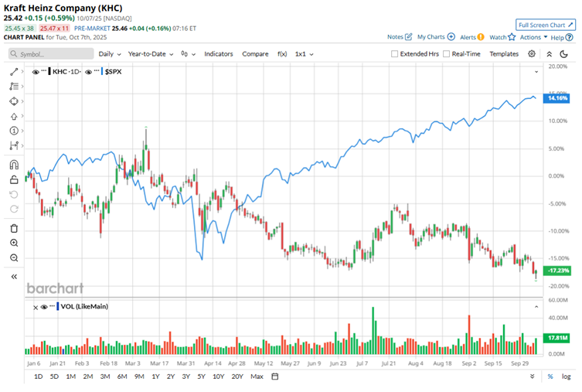The width and height of the screenshot is (582, 392).
Task: Select the 1Y time range
Action: pyautogui.click(x=155, y=377)
